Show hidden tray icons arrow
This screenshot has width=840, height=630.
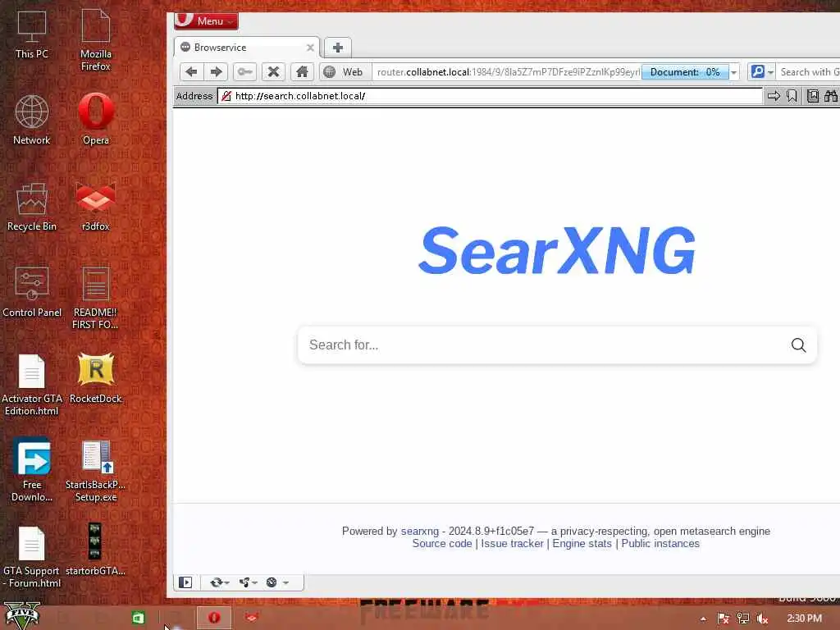click(x=703, y=619)
